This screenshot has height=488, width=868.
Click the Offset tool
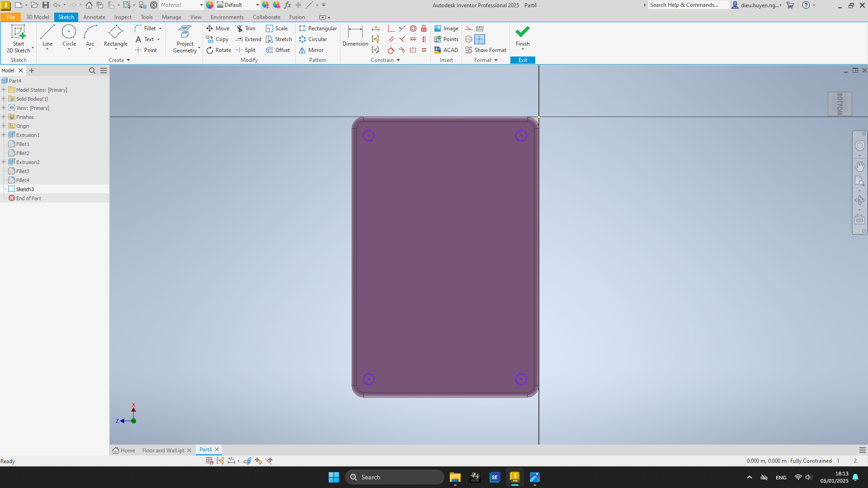278,50
